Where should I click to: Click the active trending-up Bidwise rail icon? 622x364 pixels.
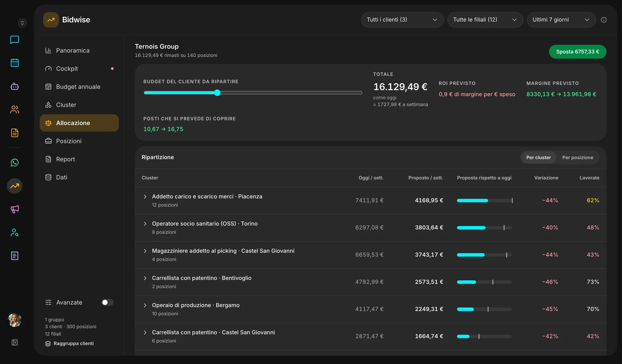15,186
